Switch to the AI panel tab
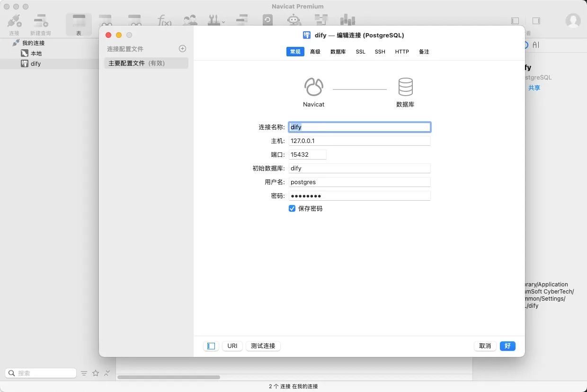The width and height of the screenshot is (587, 392). [536, 45]
